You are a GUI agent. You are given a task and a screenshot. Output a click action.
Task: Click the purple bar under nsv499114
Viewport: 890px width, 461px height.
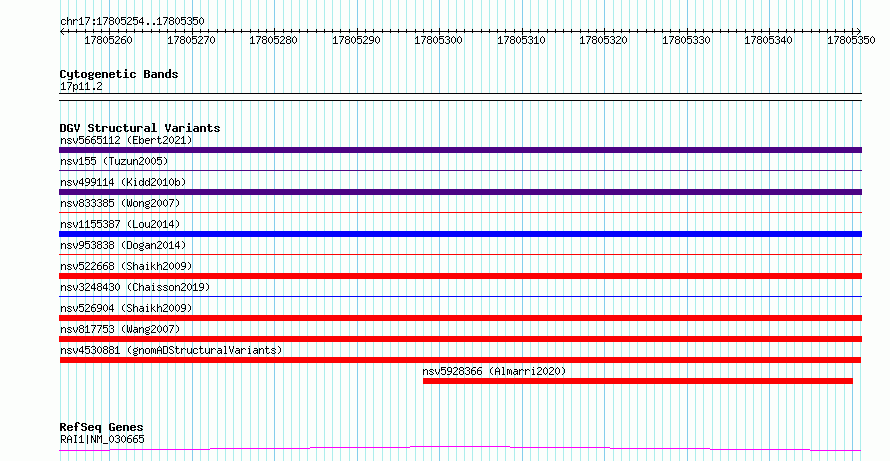click(460, 192)
